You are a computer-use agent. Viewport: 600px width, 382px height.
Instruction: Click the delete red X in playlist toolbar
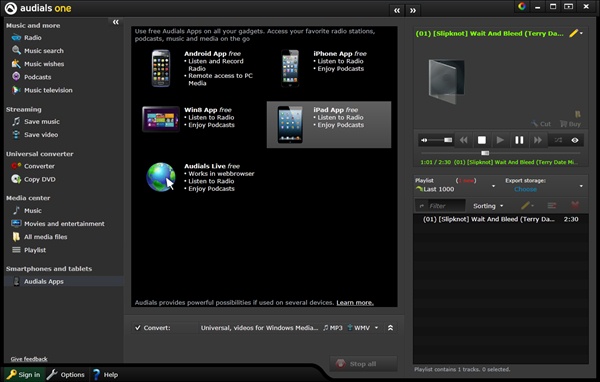point(575,206)
